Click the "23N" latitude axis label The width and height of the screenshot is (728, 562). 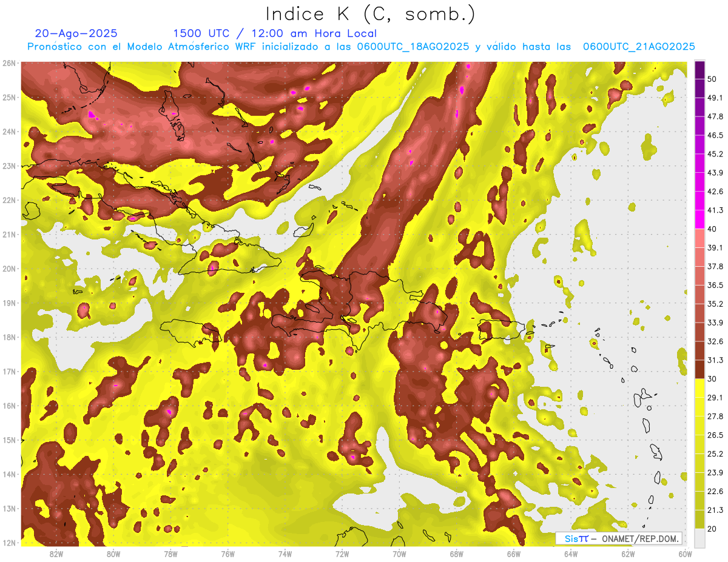9,166
